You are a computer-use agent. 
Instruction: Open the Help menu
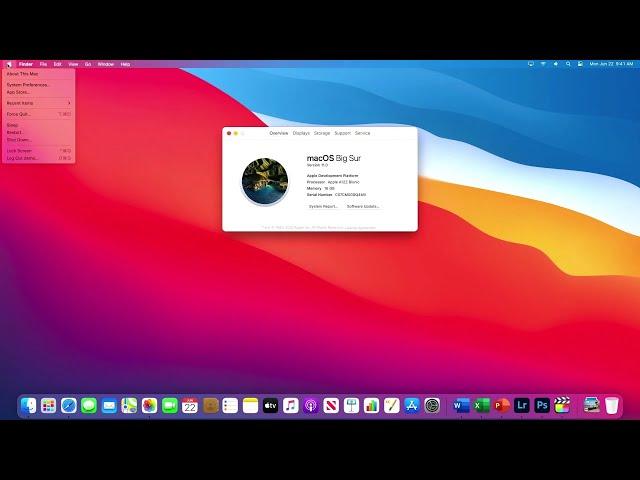[125, 64]
